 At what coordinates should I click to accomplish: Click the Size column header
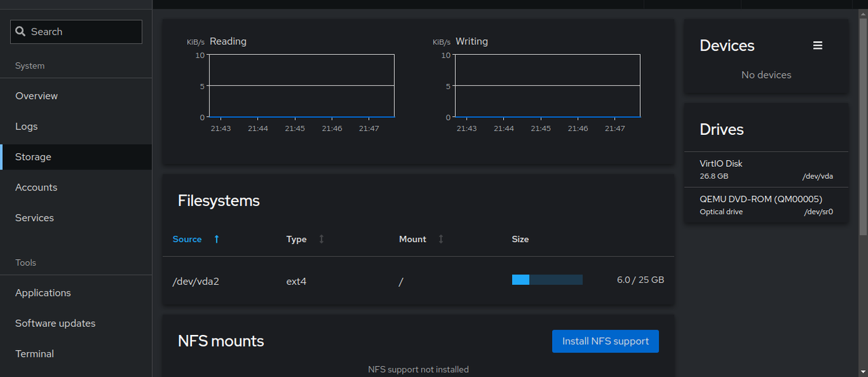click(x=520, y=239)
